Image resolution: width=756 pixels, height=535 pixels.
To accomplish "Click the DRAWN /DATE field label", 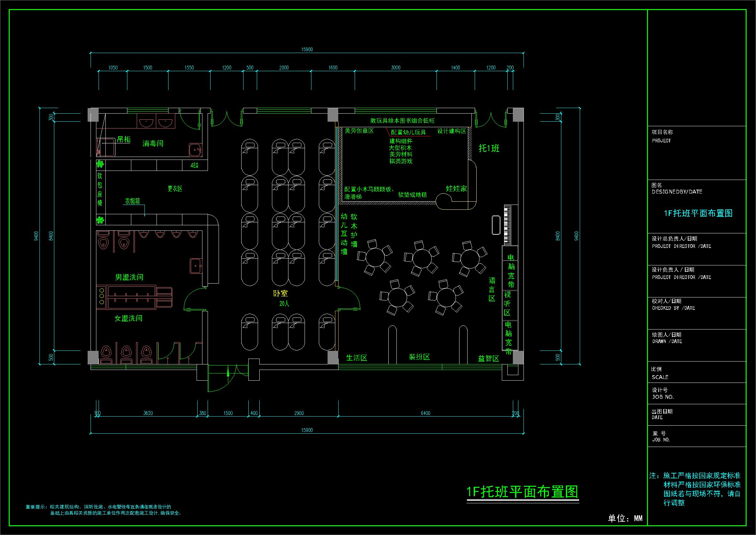I will (667, 341).
